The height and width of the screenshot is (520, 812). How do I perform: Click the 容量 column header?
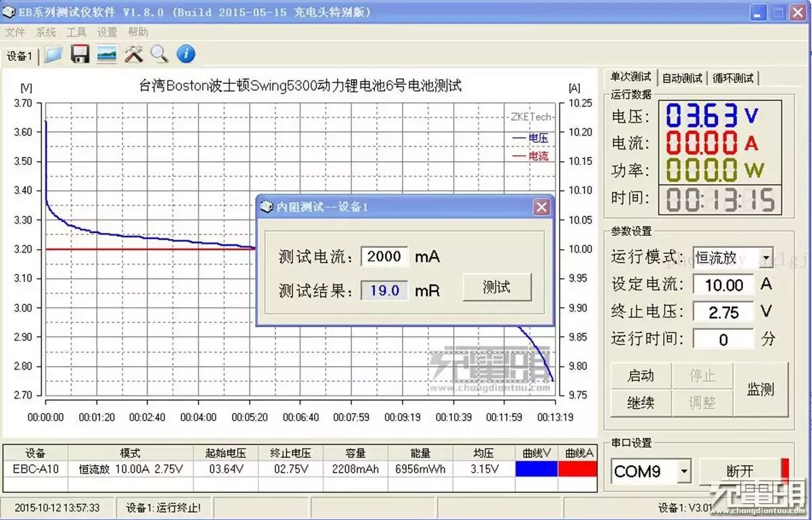click(x=355, y=453)
